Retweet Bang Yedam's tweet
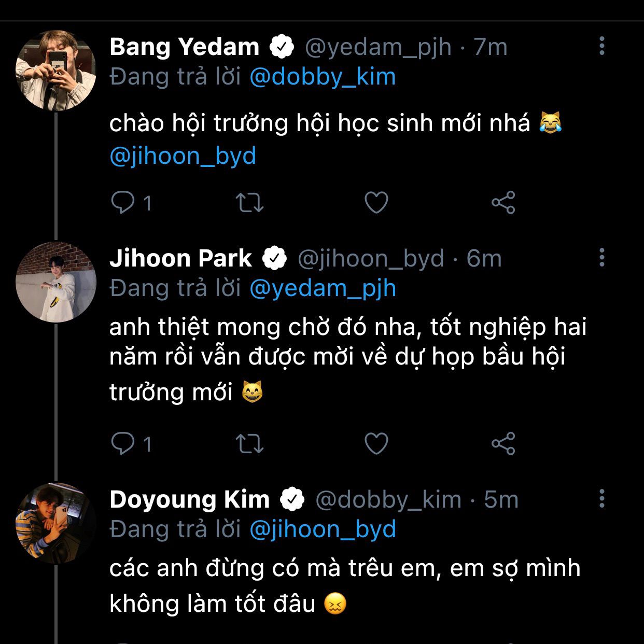The height and width of the screenshot is (644, 644). click(x=250, y=202)
